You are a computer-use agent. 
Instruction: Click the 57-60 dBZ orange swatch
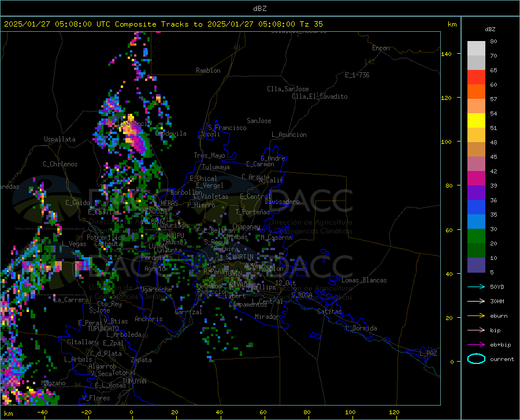pos(476,92)
